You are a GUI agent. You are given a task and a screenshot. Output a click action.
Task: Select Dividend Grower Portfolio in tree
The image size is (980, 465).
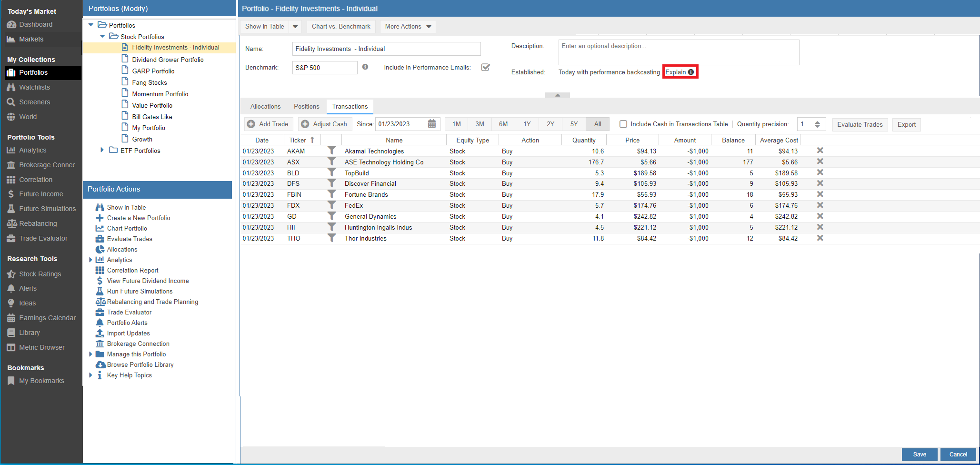[168, 60]
